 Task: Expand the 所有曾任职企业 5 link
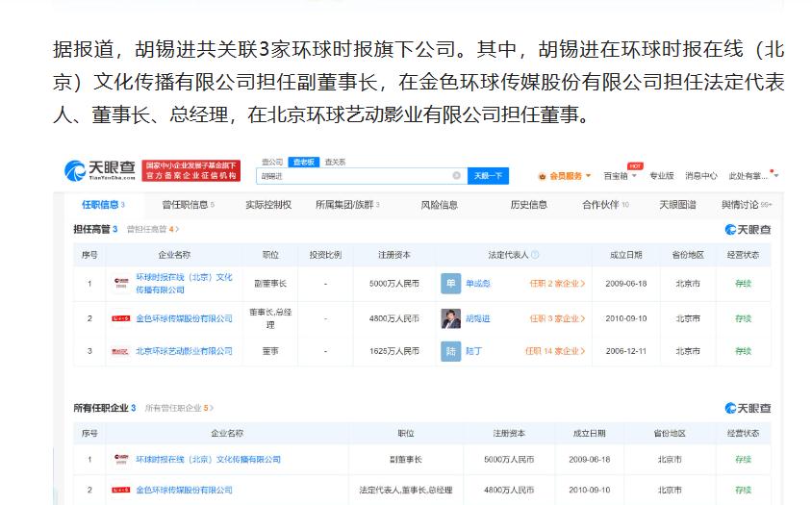[179, 408]
